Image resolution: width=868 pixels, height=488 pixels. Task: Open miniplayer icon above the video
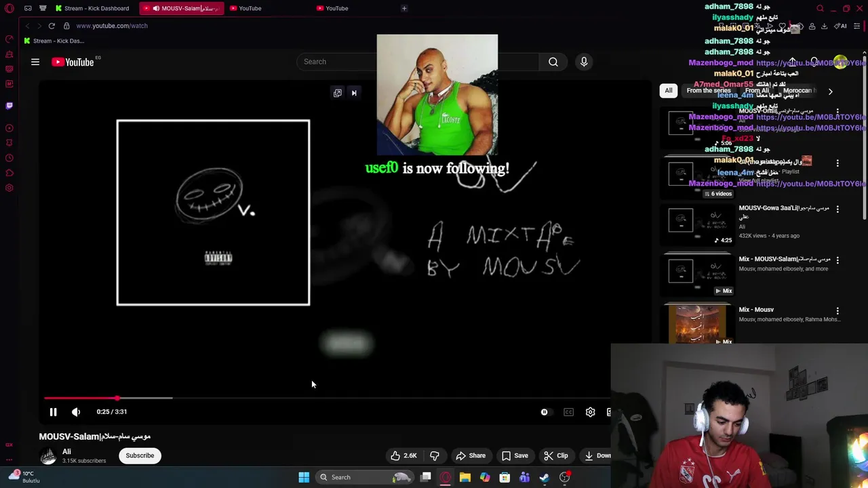(x=338, y=93)
